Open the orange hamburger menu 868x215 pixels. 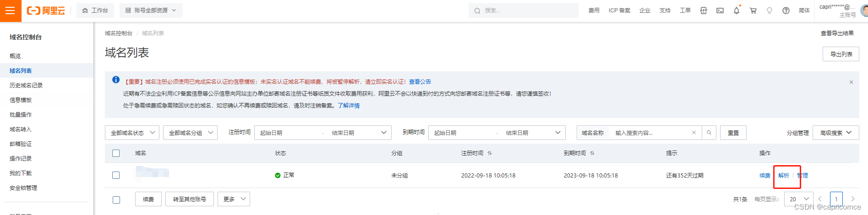(10, 11)
